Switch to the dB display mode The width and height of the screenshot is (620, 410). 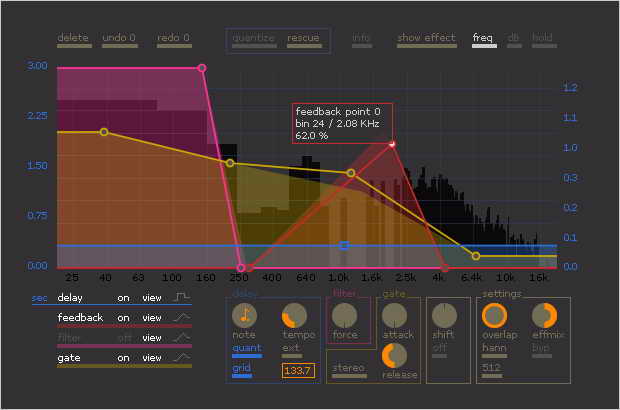[513, 39]
